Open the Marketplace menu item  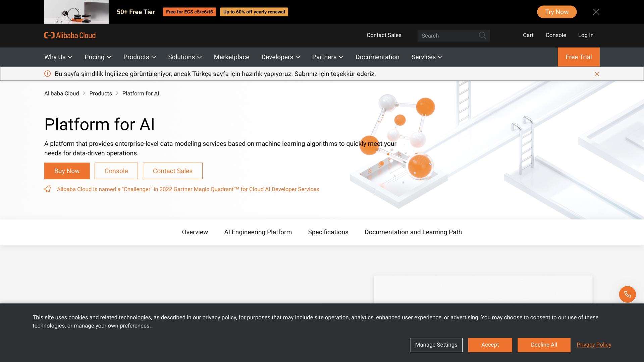pyautogui.click(x=231, y=57)
